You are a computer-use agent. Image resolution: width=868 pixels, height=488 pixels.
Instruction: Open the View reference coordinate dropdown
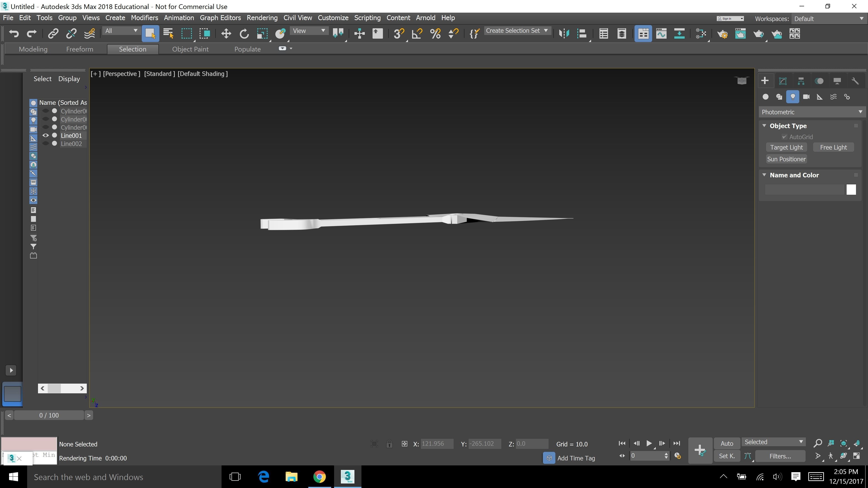pos(309,31)
